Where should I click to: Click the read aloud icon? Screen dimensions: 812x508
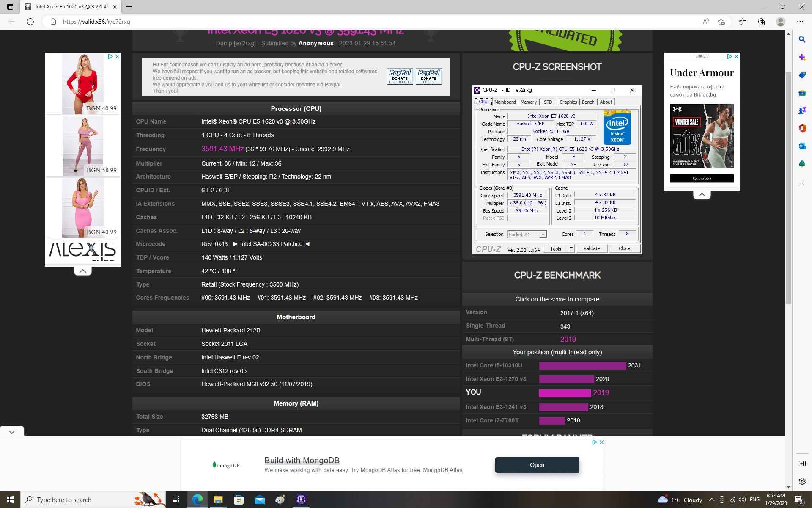(x=705, y=22)
